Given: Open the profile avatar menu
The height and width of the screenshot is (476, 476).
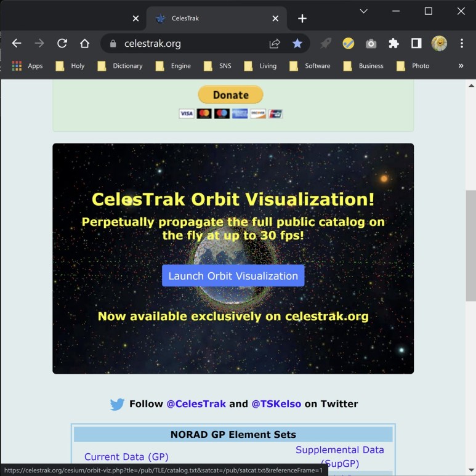Looking at the screenshot, I should [439, 43].
